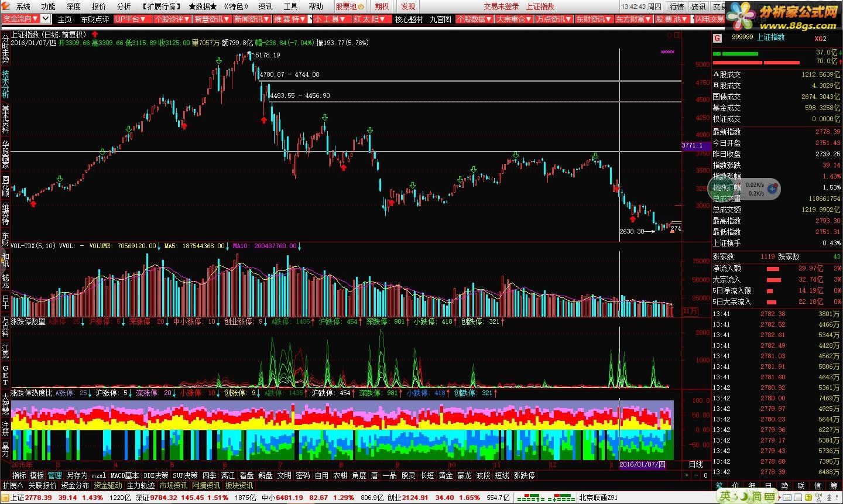Open the 帮助 menu
This screenshot has width=843, height=504.
pos(316,7)
